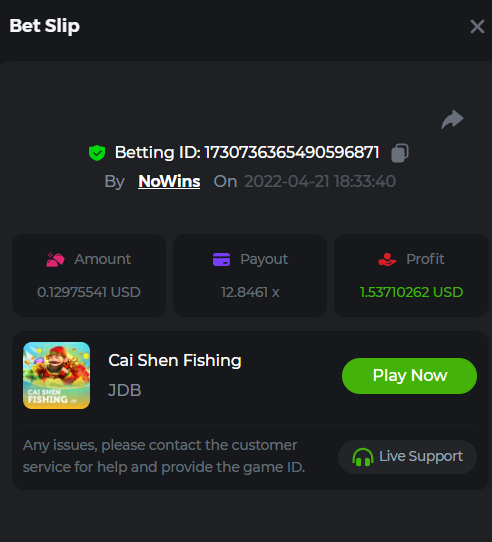Screen dimensions: 492x542
Task: Click the red Profit hand icon
Action: (387, 259)
